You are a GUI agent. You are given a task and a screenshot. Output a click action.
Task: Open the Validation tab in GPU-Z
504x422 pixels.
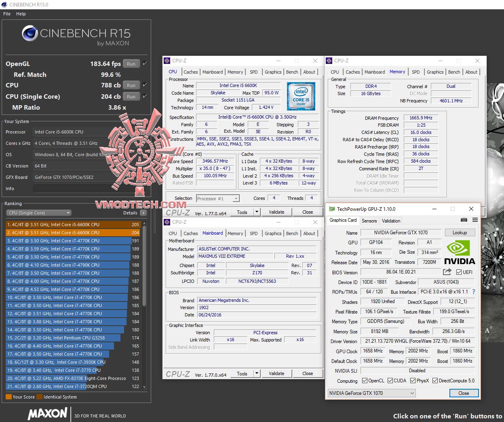391,221
